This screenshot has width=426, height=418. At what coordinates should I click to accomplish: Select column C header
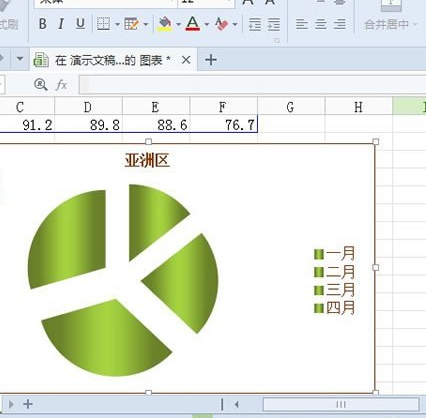tap(27, 107)
